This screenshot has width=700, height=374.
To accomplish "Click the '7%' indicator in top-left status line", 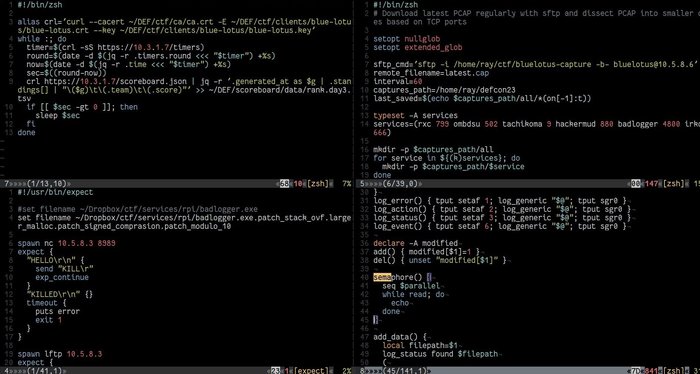I will (x=346, y=183).
